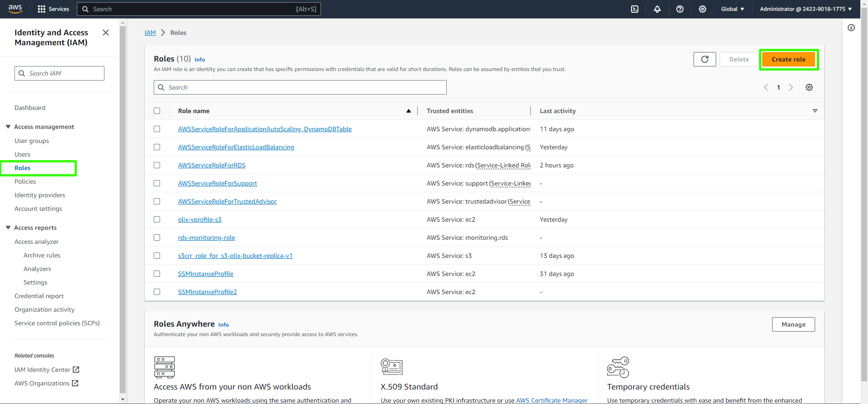Open the Global region dropdown
Screen dimensions: 868x404
732,9
